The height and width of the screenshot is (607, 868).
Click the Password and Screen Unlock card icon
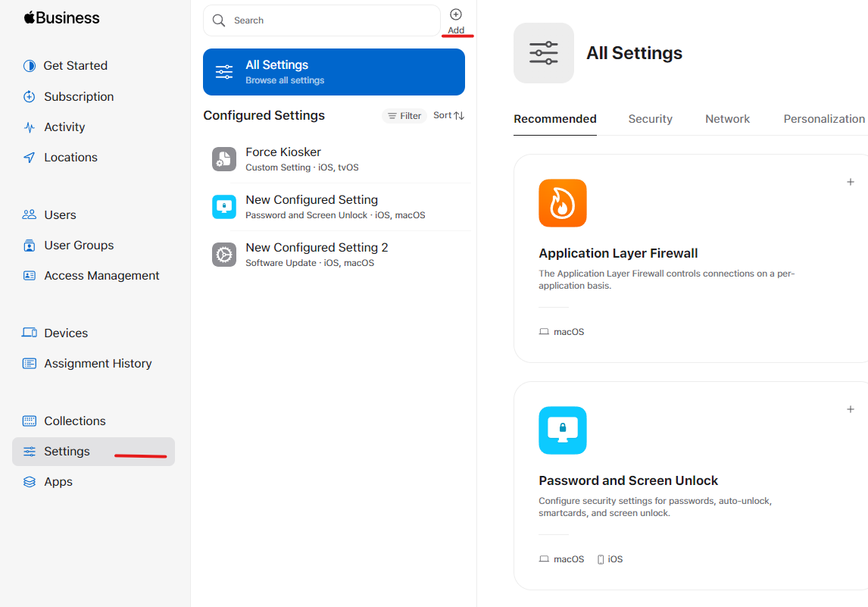[563, 430]
